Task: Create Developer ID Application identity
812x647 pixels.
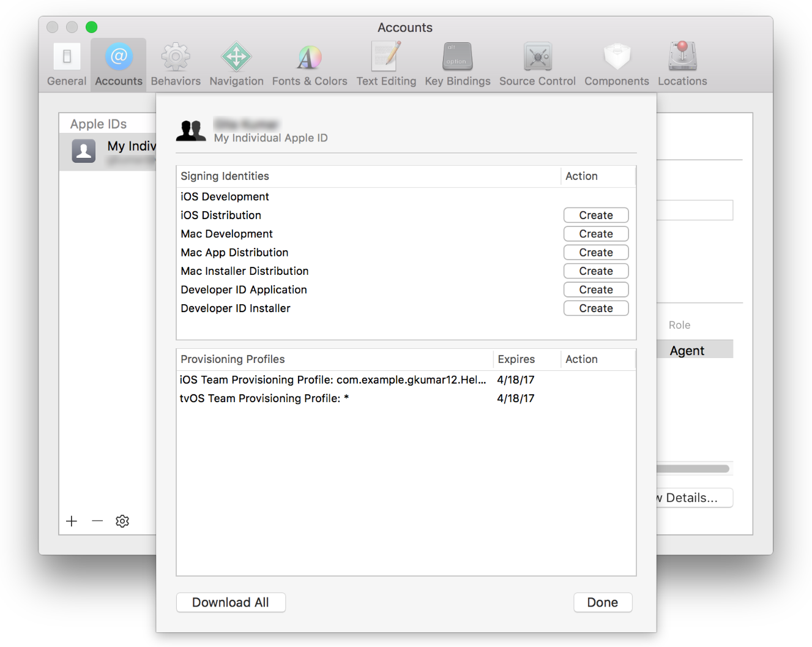Action: click(596, 290)
